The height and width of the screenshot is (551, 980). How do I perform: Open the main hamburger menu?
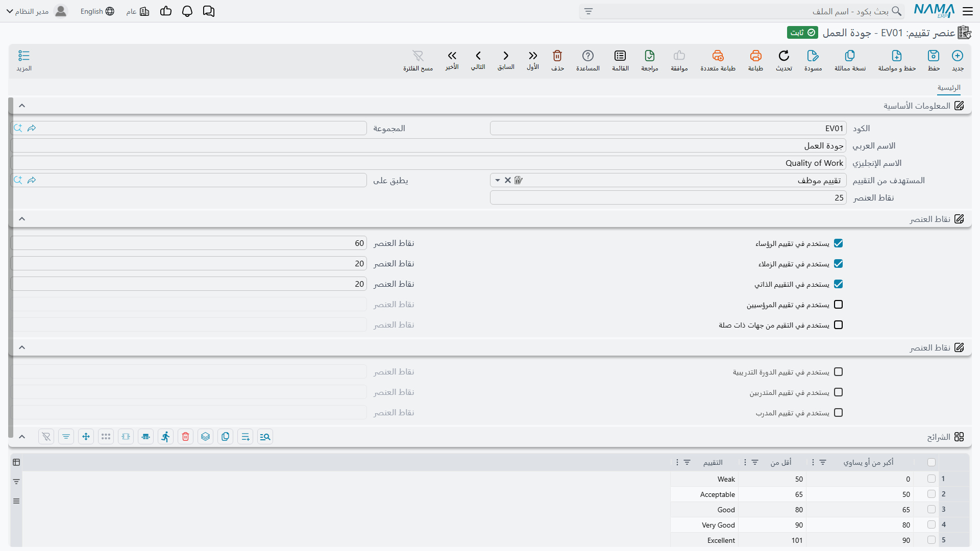point(968,11)
